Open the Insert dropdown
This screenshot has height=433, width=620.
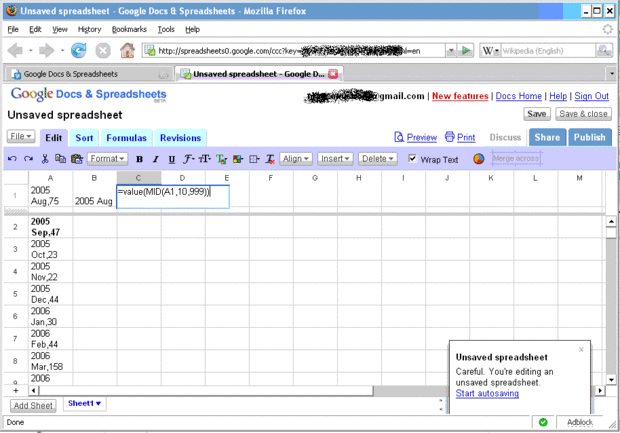(x=335, y=159)
